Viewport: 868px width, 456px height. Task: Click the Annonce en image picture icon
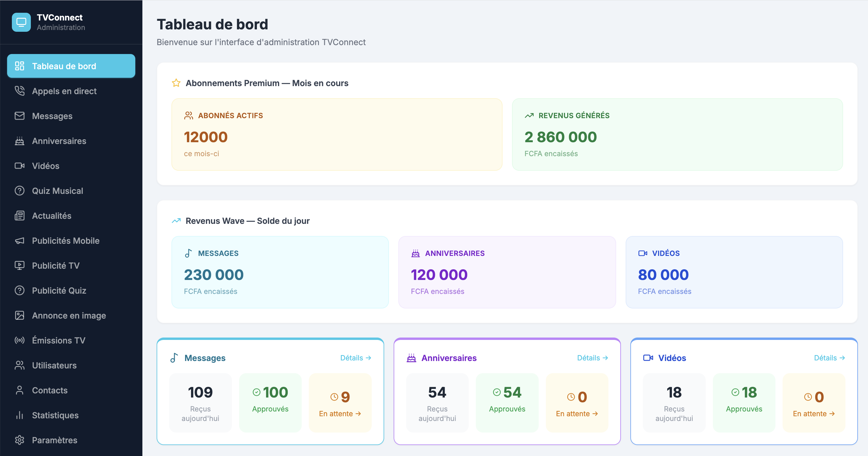click(x=20, y=316)
